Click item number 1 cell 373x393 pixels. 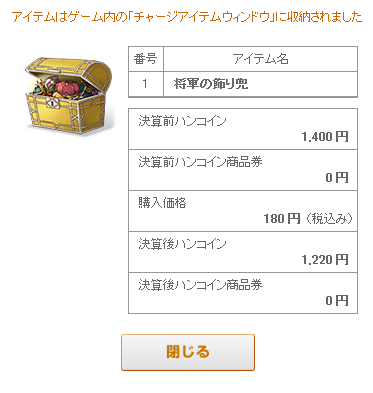(146, 84)
